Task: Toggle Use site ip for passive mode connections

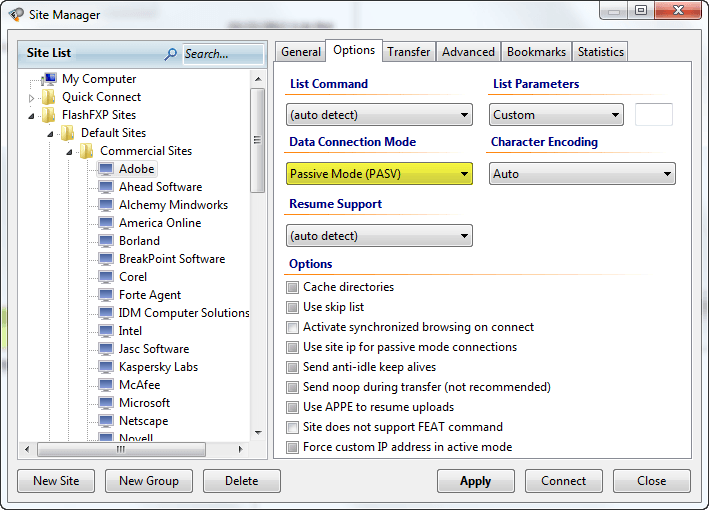Action: pos(293,347)
